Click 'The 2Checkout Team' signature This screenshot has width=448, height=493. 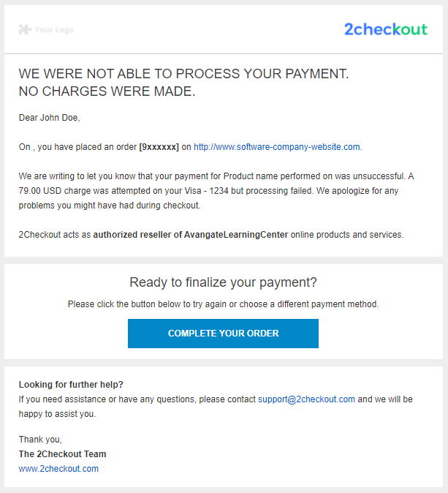pos(63,454)
